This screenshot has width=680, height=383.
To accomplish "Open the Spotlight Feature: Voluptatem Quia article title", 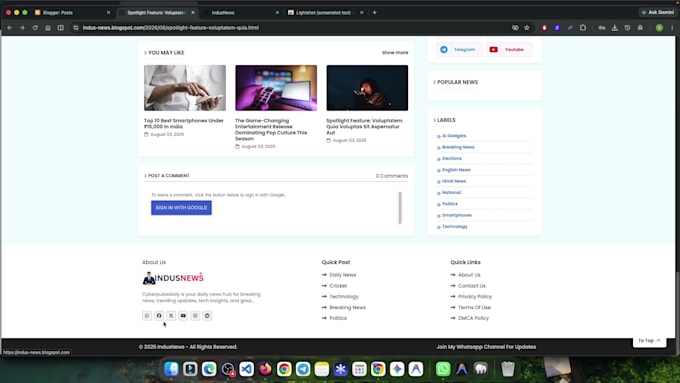I will click(x=364, y=127).
